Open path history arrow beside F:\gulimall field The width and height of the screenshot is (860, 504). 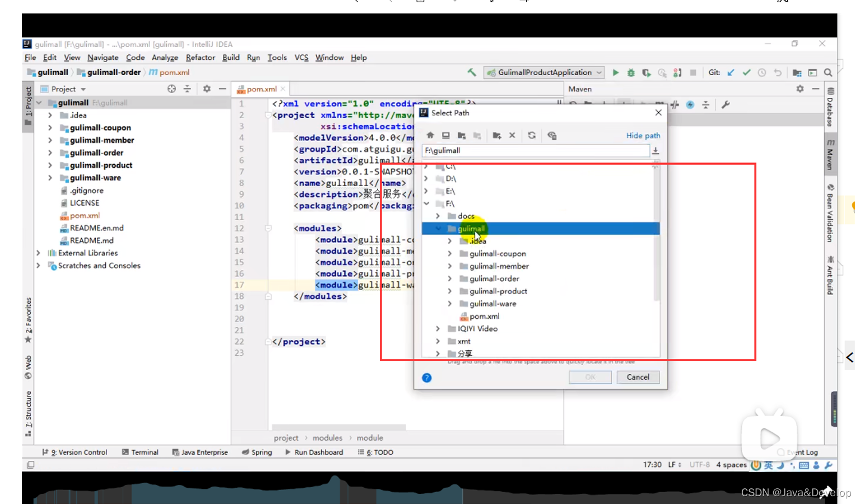(656, 151)
